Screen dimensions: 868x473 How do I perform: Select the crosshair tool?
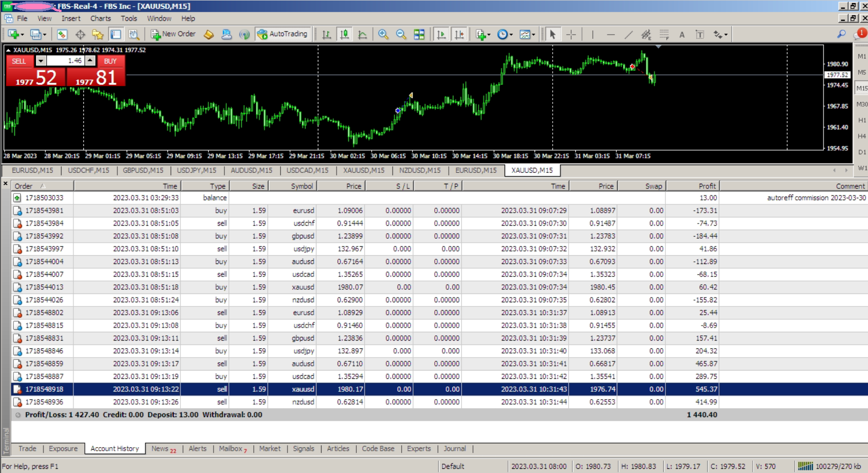click(x=571, y=34)
